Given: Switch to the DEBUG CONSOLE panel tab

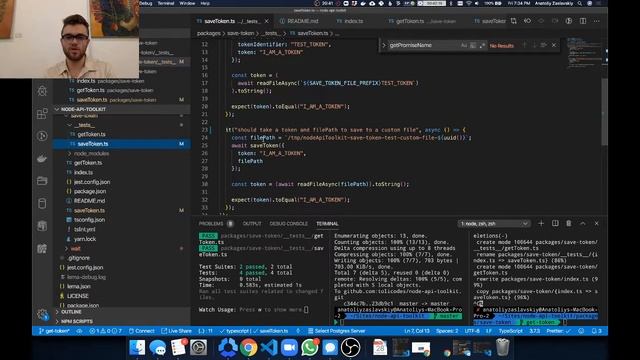Looking at the screenshot, I should coord(289,224).
